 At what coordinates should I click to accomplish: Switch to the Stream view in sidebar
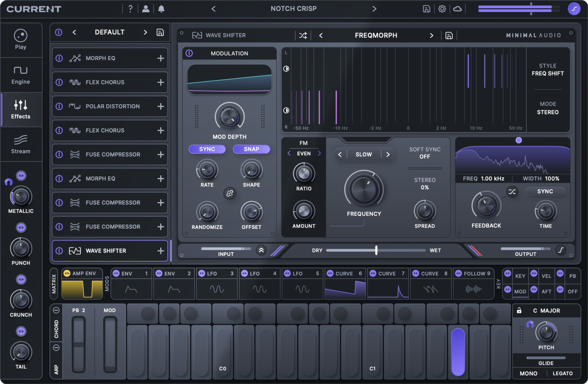point(21,144)
